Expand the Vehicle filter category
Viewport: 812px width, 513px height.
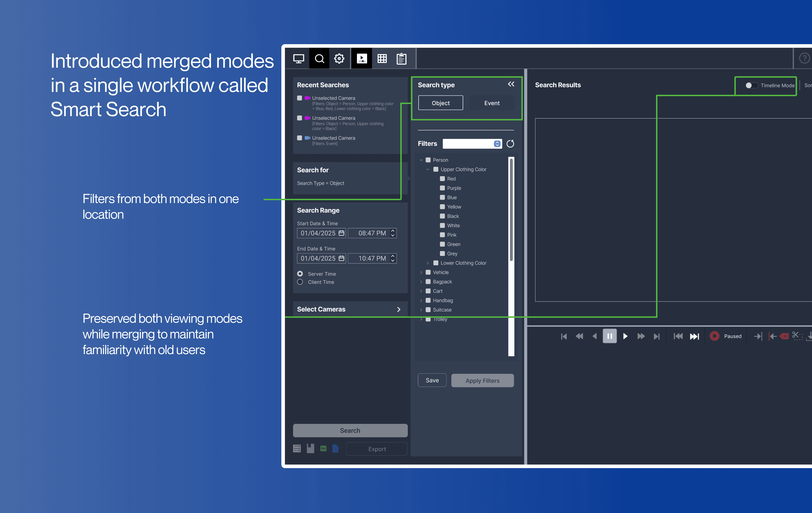pos(421,273)
